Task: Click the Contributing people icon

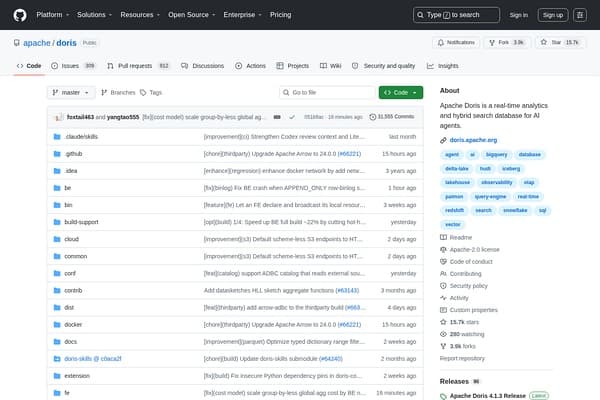Action: click(x=443, y=274)
